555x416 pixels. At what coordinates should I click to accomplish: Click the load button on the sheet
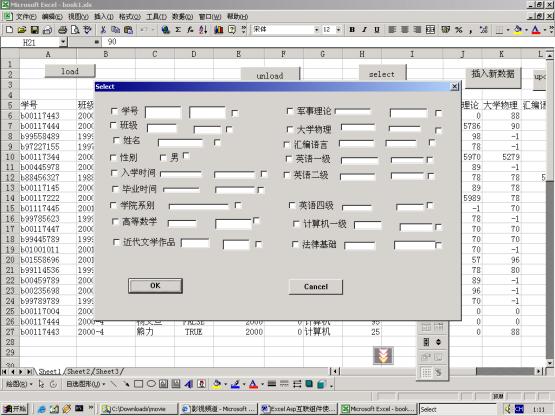pyautogui.click(x=70, y=71)
